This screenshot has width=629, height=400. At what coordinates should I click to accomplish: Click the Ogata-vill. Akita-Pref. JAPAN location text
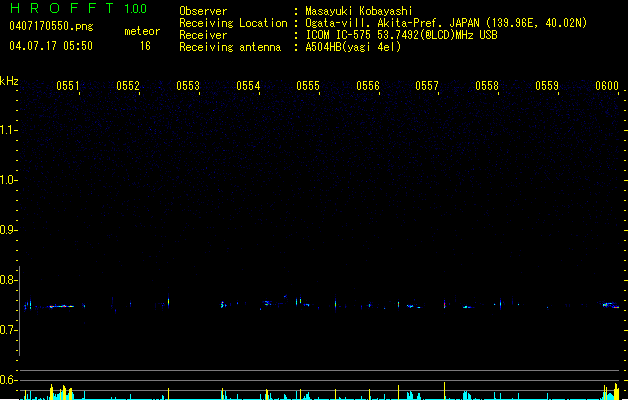coord(446,23)
